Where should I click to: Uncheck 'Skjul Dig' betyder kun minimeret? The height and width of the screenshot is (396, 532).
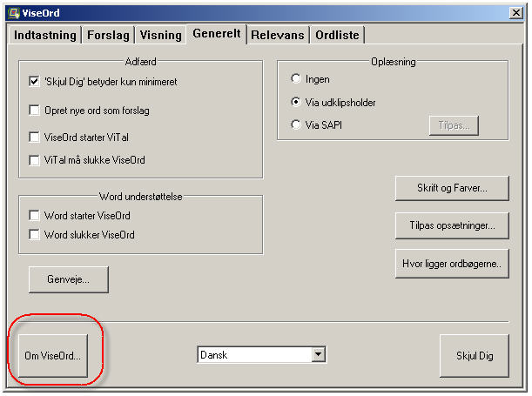34,81
